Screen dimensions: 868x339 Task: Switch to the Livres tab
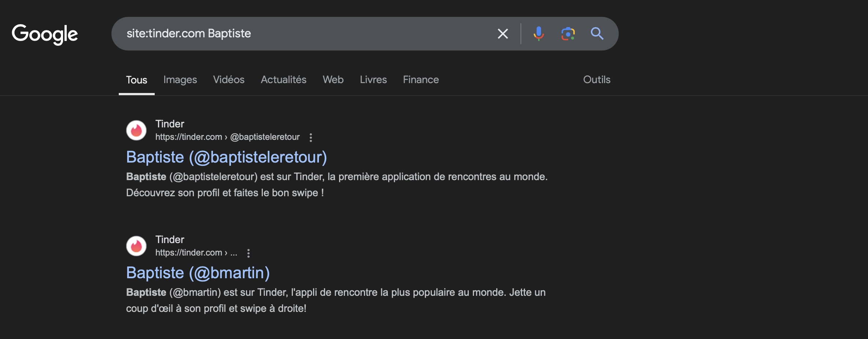(x=373, y=80)
